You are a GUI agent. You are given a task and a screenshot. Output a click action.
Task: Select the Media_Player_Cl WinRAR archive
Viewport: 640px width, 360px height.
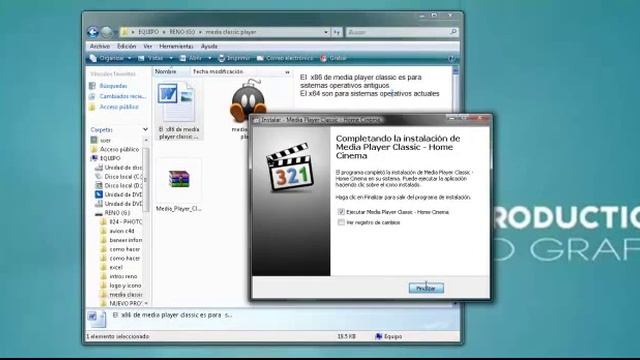(x=179, y=186)
